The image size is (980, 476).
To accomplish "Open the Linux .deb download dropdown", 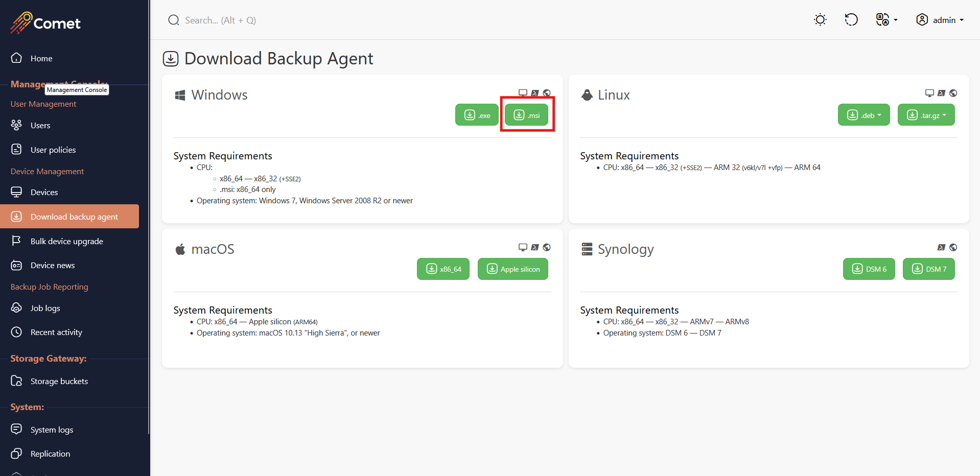I will click(864, 115).
